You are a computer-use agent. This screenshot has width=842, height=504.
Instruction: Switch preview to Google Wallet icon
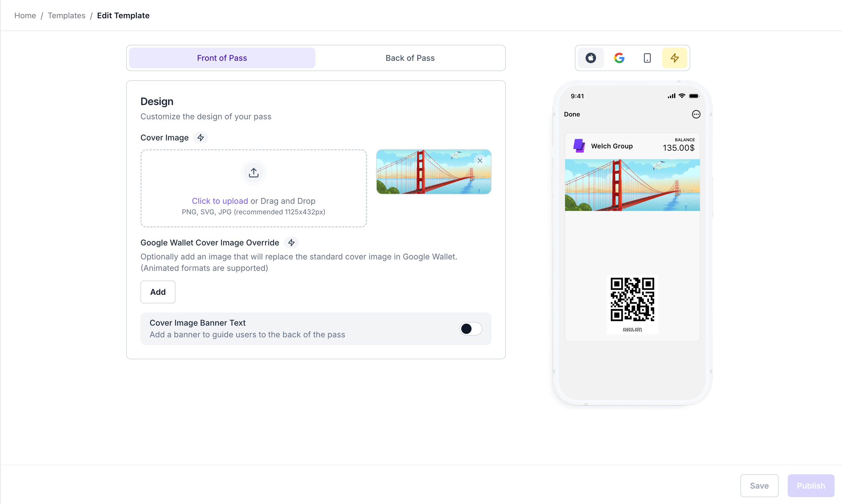coord(619,58)
